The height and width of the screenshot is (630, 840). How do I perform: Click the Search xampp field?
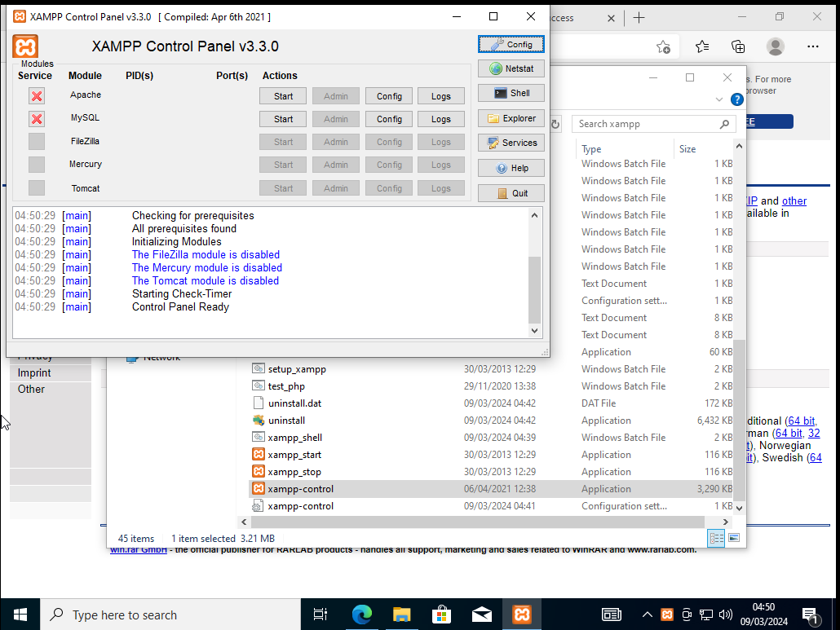(644, 124)
